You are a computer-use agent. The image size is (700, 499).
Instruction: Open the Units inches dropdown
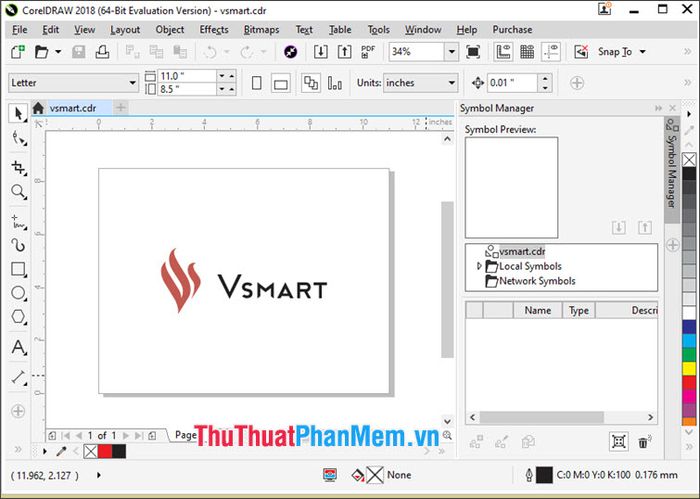click(451, 83)
